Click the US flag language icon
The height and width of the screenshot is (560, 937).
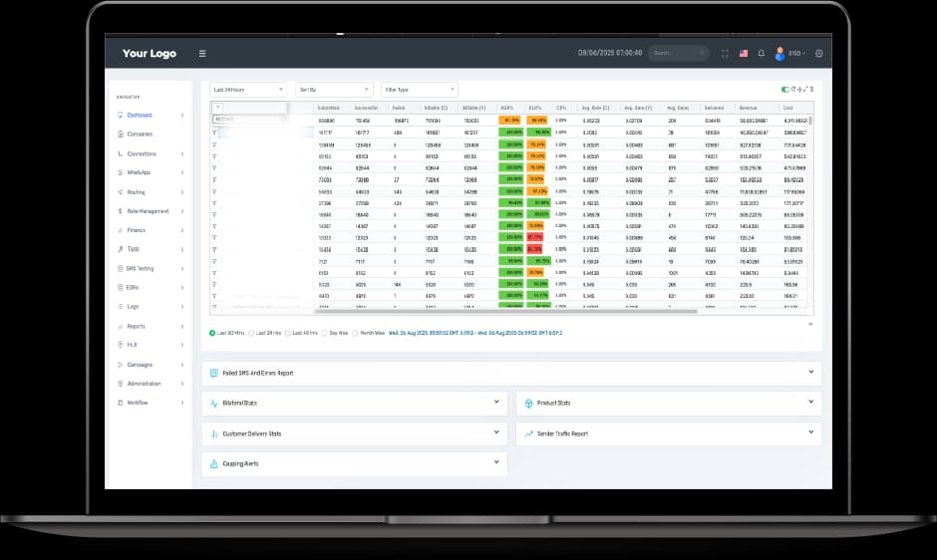[744, 54]
